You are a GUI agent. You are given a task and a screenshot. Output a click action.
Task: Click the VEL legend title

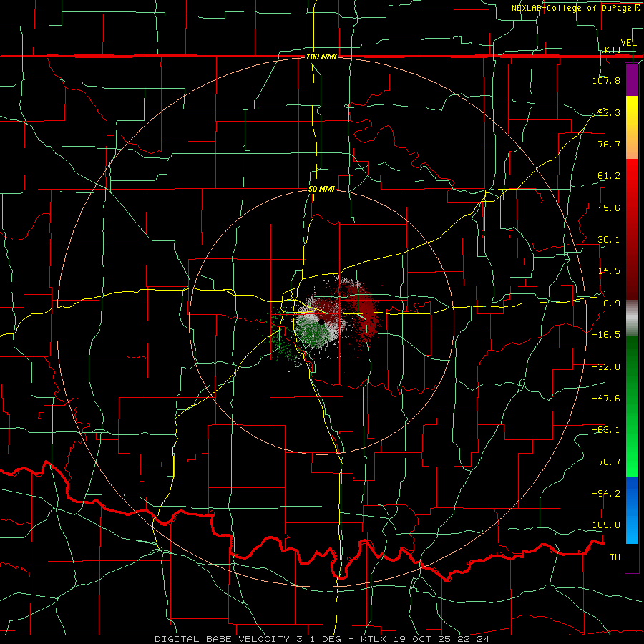(628, 43)
